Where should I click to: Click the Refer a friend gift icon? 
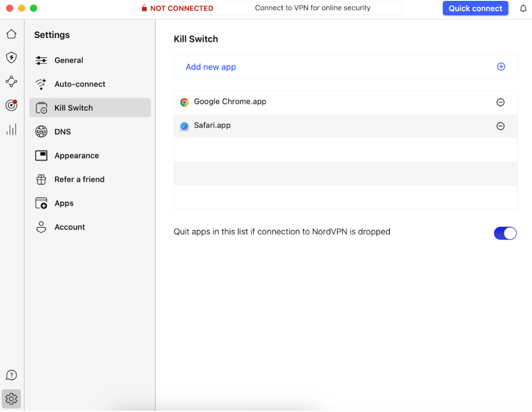point(42,179)
